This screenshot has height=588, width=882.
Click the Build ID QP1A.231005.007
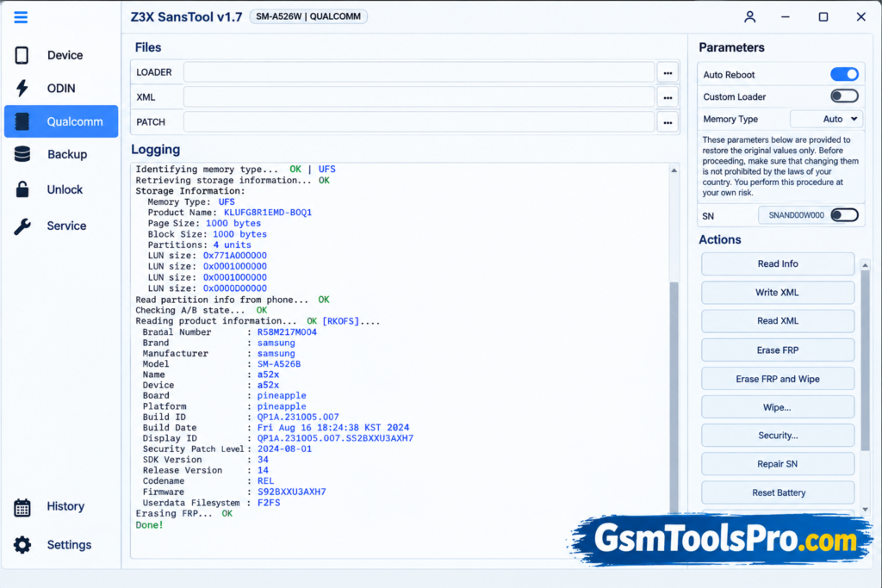[298, 417]
